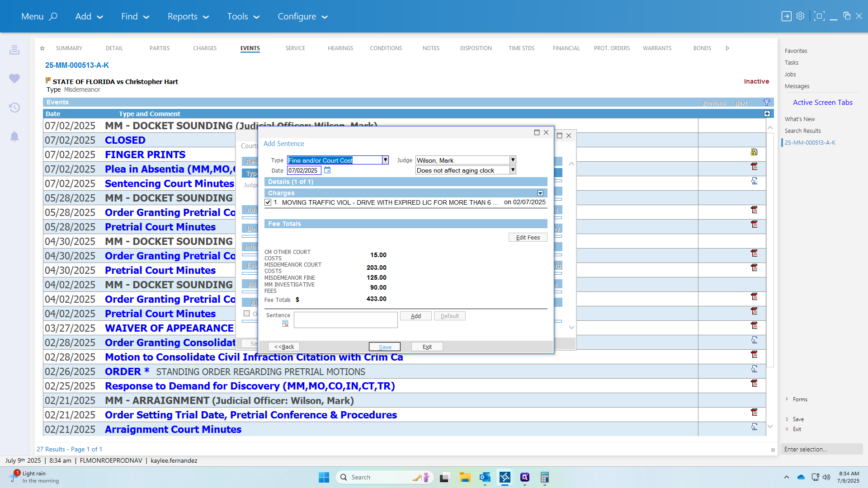Viewport: 868px width, 488px height.
Task: Open document icon for FINGER PRINTS row
Action: click(754, 152)
